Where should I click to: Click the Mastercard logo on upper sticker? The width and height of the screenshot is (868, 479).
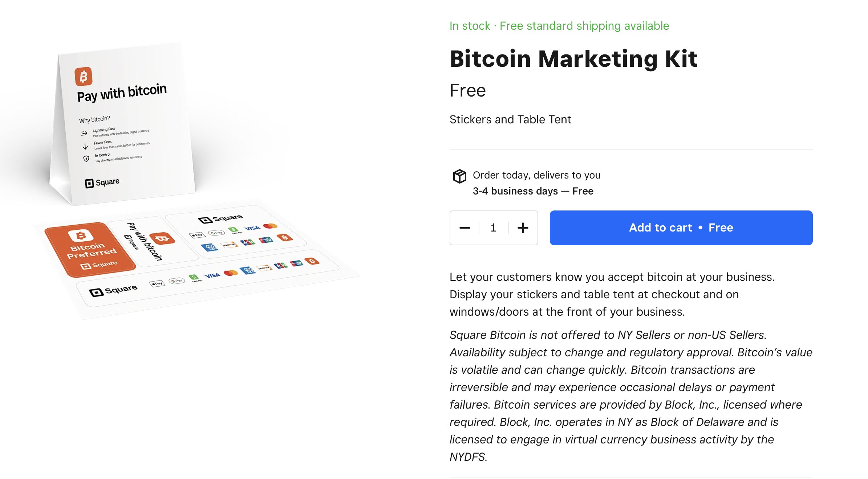270,226
